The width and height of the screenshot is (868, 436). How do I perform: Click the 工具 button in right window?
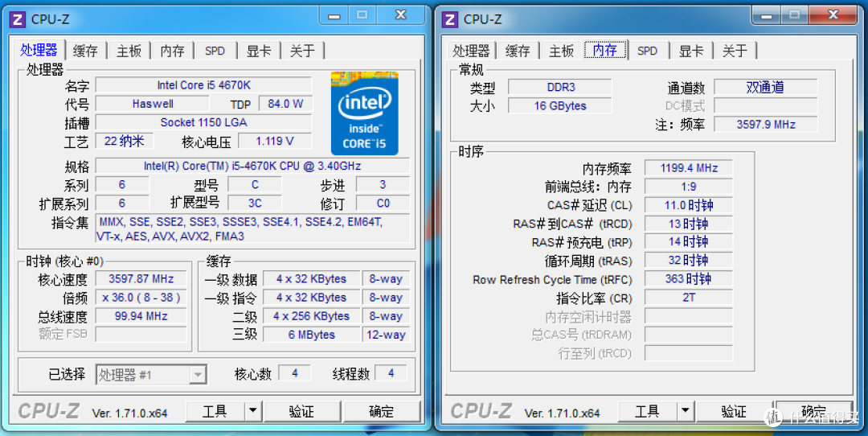(x=647, y=411)
